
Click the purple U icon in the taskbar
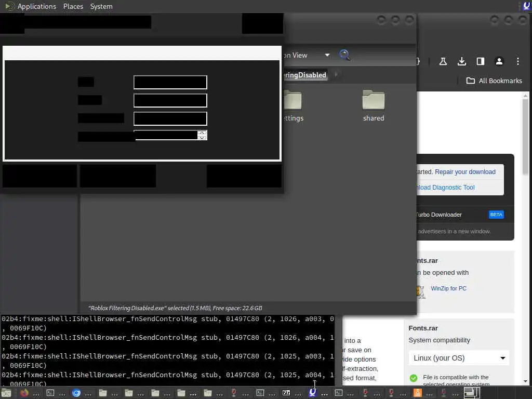tap(312, 393)
